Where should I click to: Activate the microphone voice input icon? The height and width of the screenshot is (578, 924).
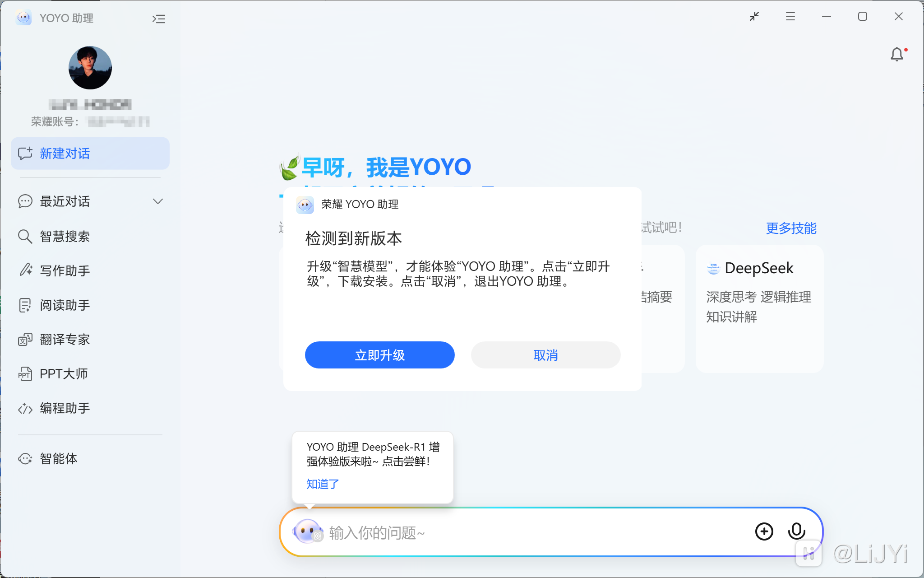tap(797, 531)
